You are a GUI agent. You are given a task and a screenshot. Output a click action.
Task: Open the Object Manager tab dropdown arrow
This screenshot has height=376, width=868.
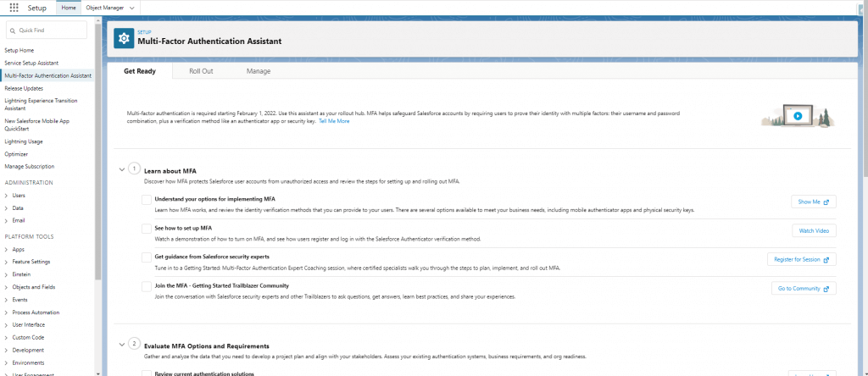coord(131,8)
